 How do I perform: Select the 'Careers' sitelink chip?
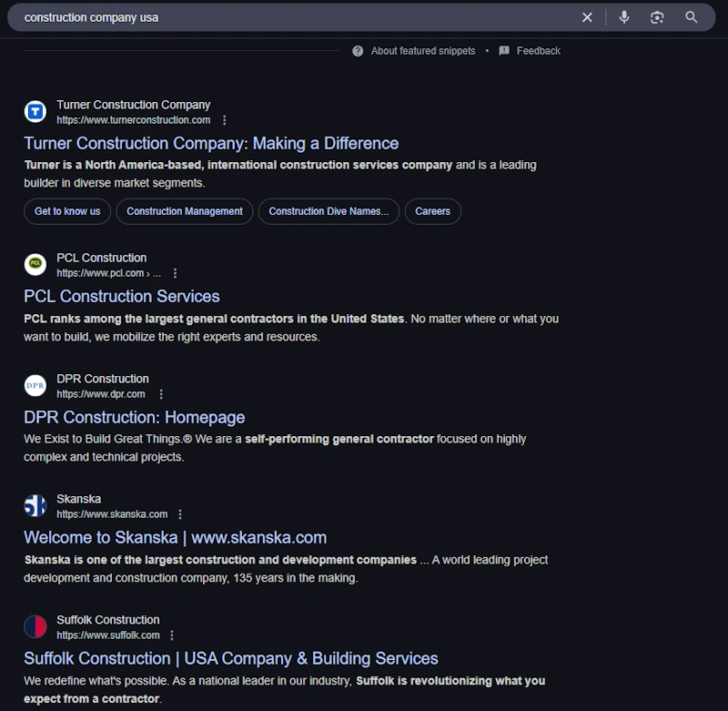[x=433, y=211]
